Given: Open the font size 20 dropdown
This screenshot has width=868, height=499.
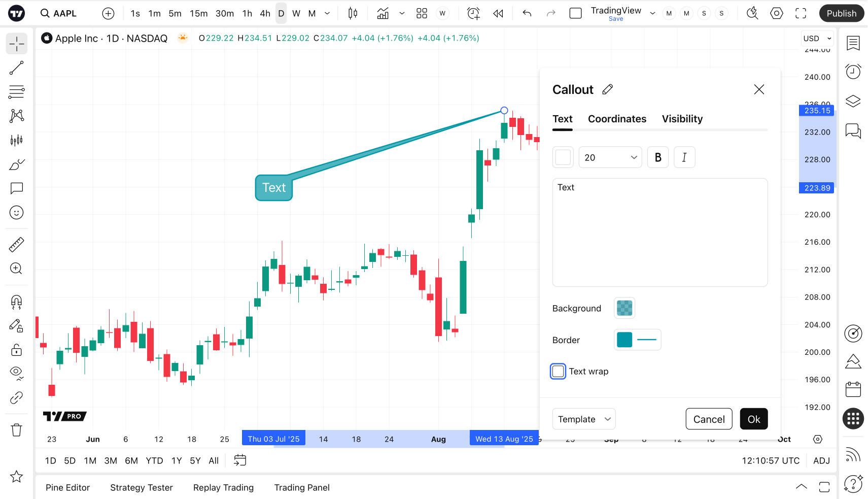Looking at the screenshot, I should tap(610, 157).
